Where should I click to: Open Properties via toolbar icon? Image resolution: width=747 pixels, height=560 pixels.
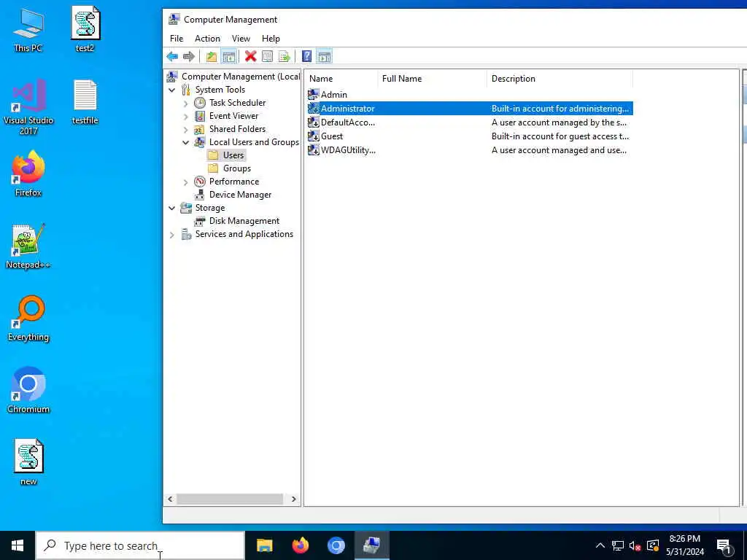point(267,57)
